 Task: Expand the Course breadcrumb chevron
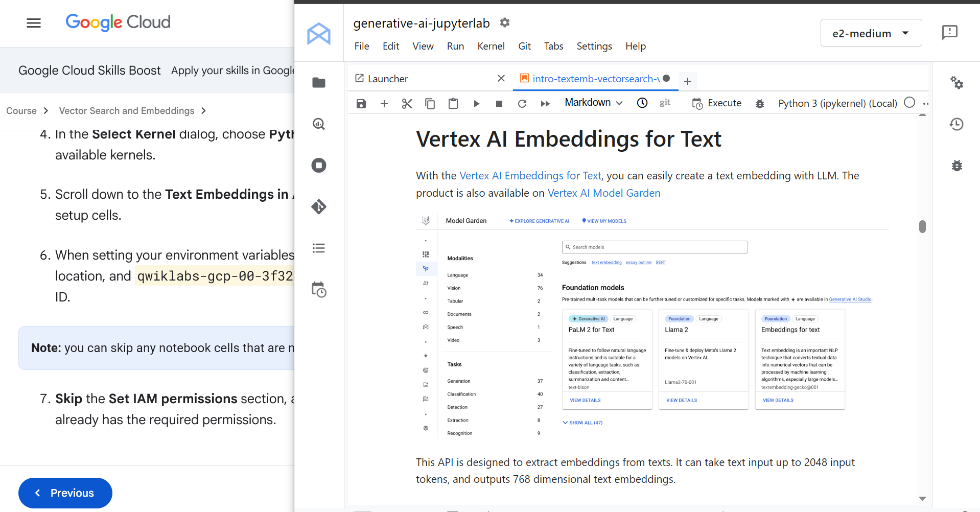(45, 110)
